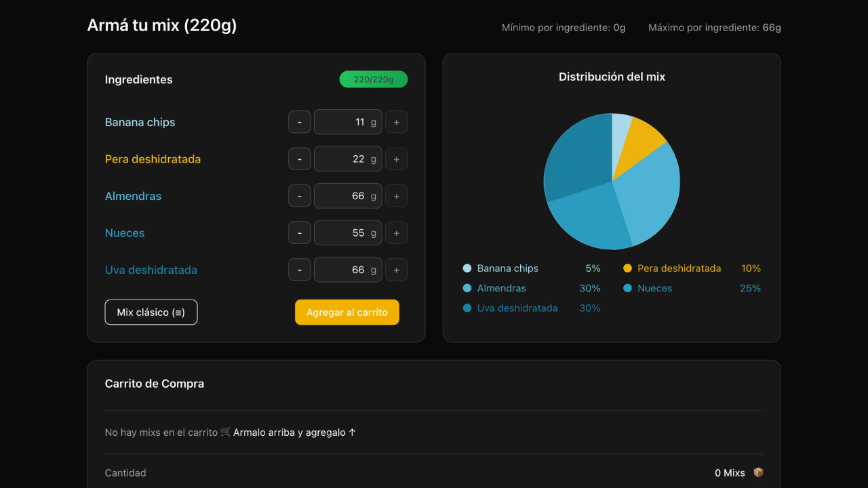
Task: Click the package icon next to 0 Mixs
Action: (x=758, y=472)
